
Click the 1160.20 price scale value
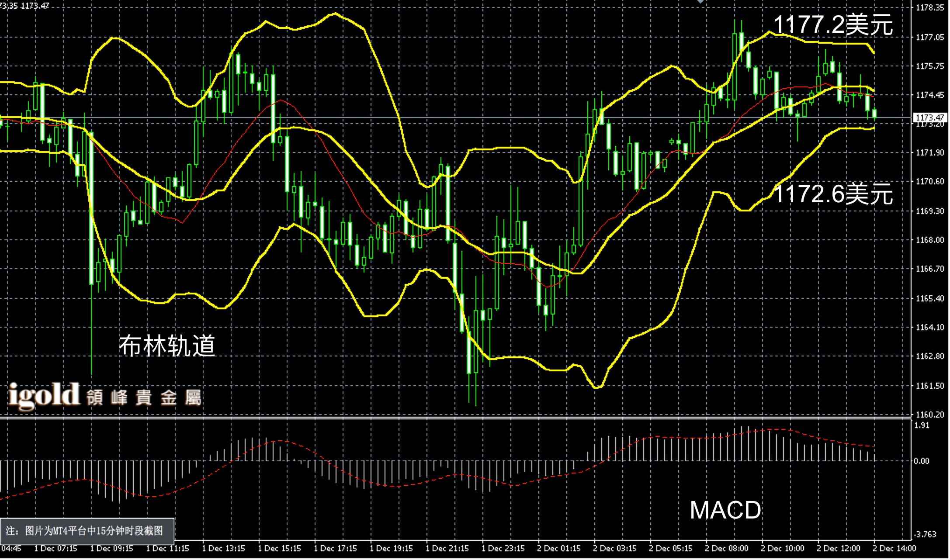point(929,414)
